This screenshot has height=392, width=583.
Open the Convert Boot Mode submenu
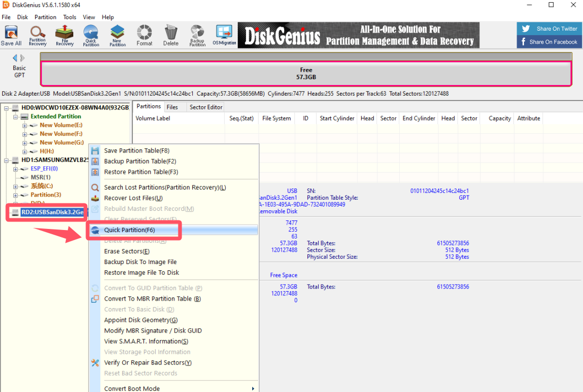coord(174,388)
